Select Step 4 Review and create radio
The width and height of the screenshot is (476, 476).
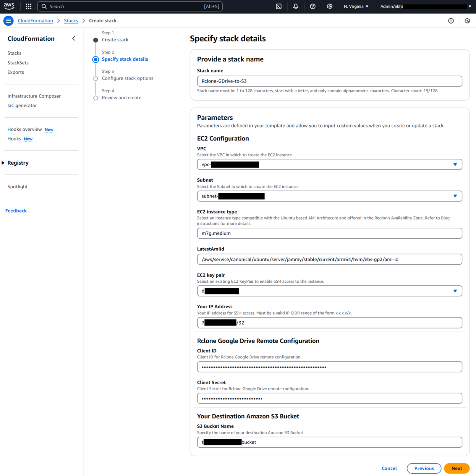(x=95, y=98)
